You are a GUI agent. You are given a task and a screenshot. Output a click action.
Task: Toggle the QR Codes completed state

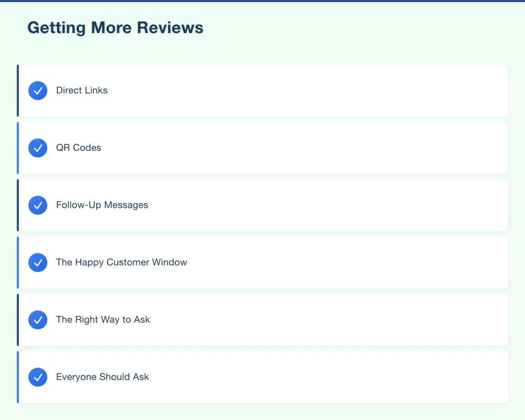pyautogui.click(x=38, y=148)
